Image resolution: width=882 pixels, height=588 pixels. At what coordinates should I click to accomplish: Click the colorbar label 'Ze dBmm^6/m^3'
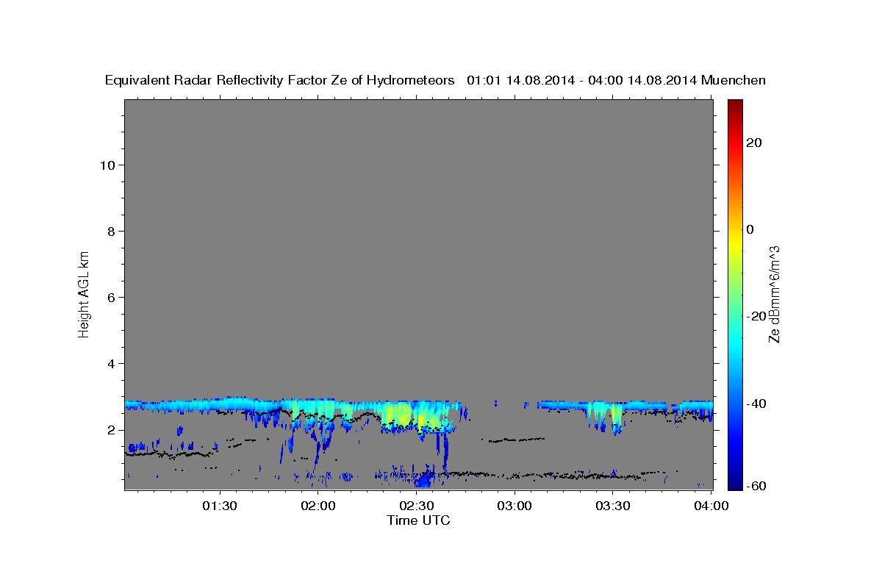coord(774,294)
